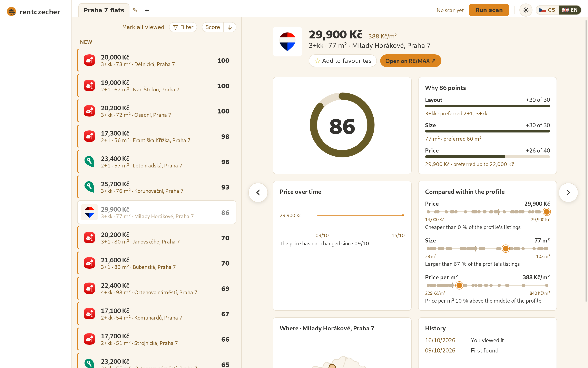Open Bubenská 21,600 Kč listing icon
The width and height of the screenshot is (588, 368).
pos(89,263)
